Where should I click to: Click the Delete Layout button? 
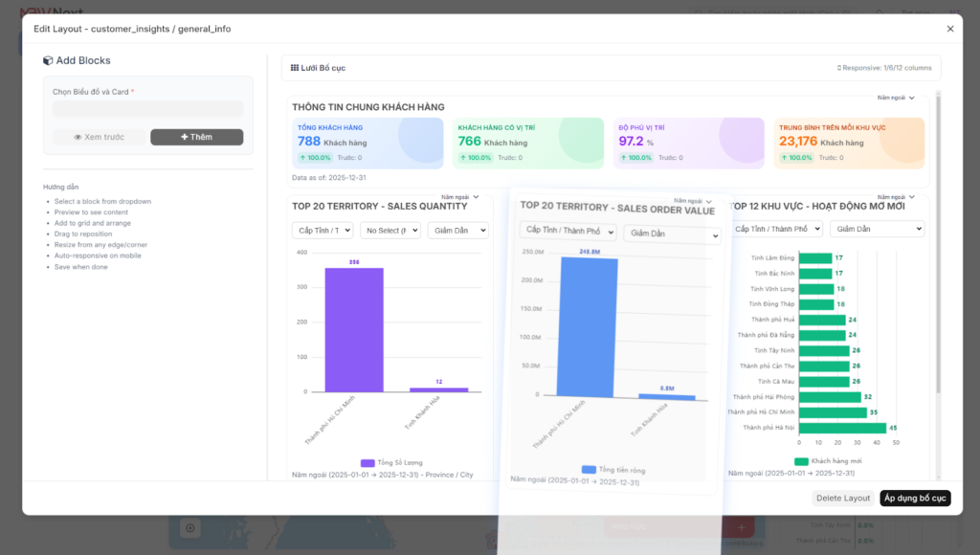[842, 498]
